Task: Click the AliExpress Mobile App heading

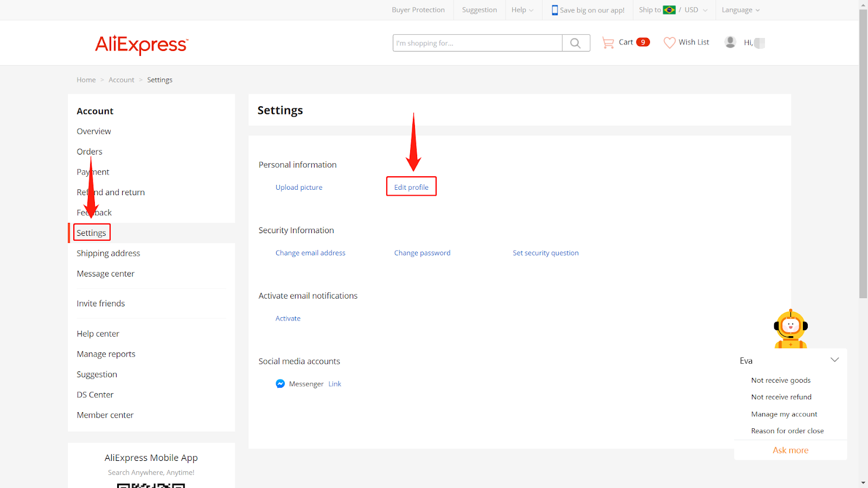Action: 151,458
